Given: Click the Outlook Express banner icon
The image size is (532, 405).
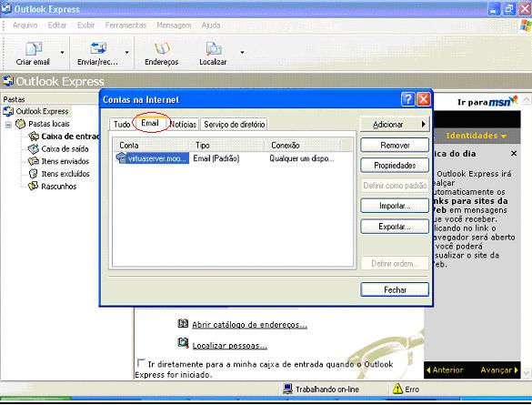Looking at the screenshot, I should click(8, 81).
